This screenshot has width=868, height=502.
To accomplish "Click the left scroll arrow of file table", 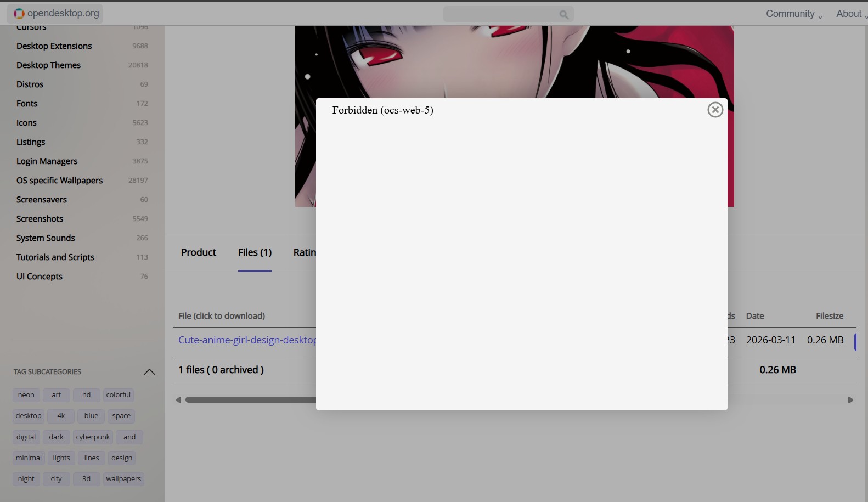I will [x=178, y=400].
